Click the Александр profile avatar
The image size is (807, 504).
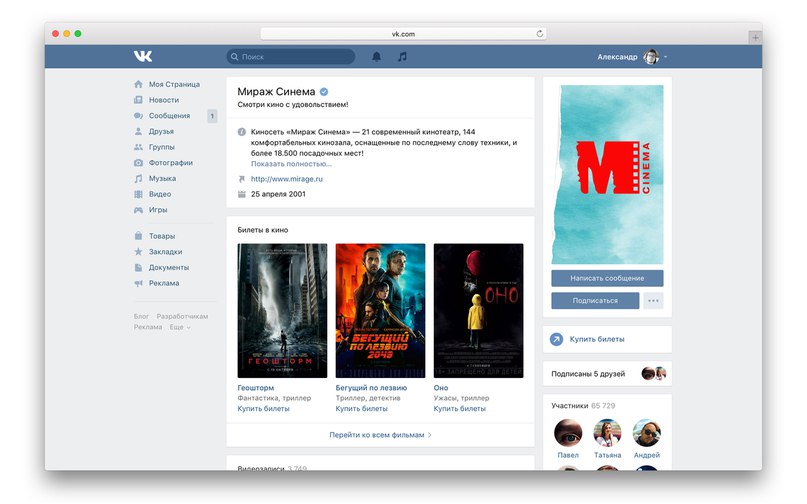tap(651, 57)
